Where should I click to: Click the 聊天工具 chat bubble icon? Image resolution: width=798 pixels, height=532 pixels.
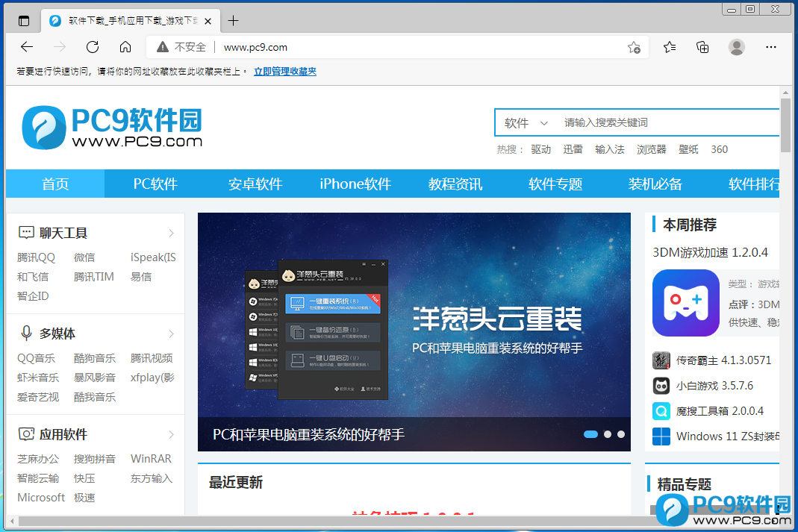click(x=26, y=233)
